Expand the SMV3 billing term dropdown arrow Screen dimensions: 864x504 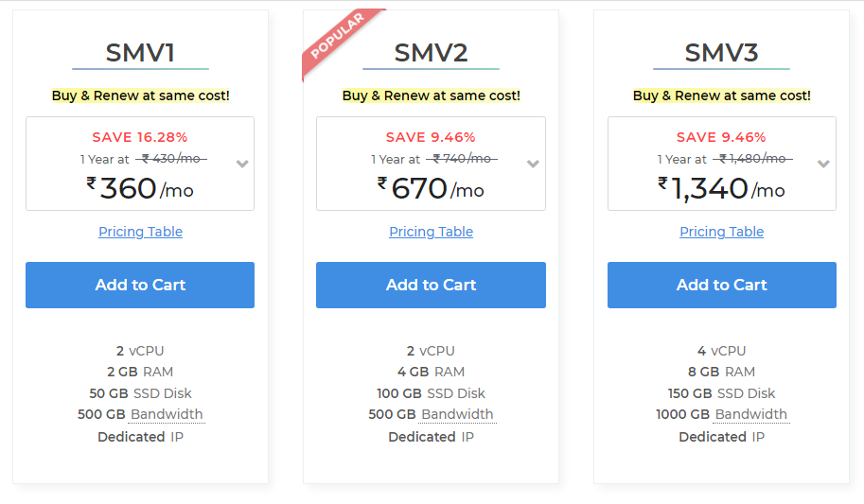[823, 164]
